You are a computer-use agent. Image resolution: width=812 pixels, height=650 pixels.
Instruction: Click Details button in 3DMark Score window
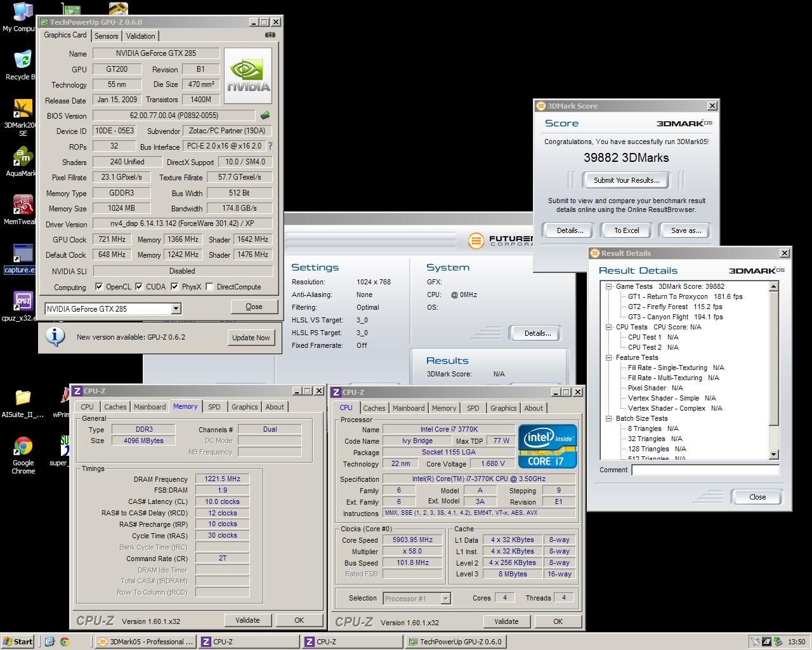pos(570,230)
